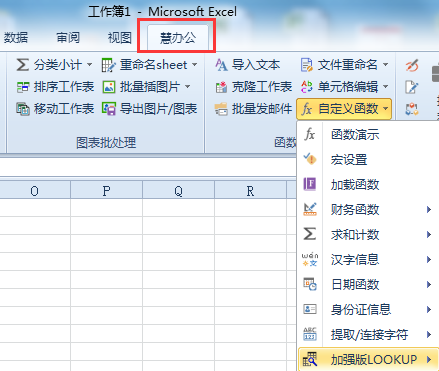The image size is (439, 371).
Task: Click the red pen icon at the ribbon's right edge
Action: (x=412, y=65)
